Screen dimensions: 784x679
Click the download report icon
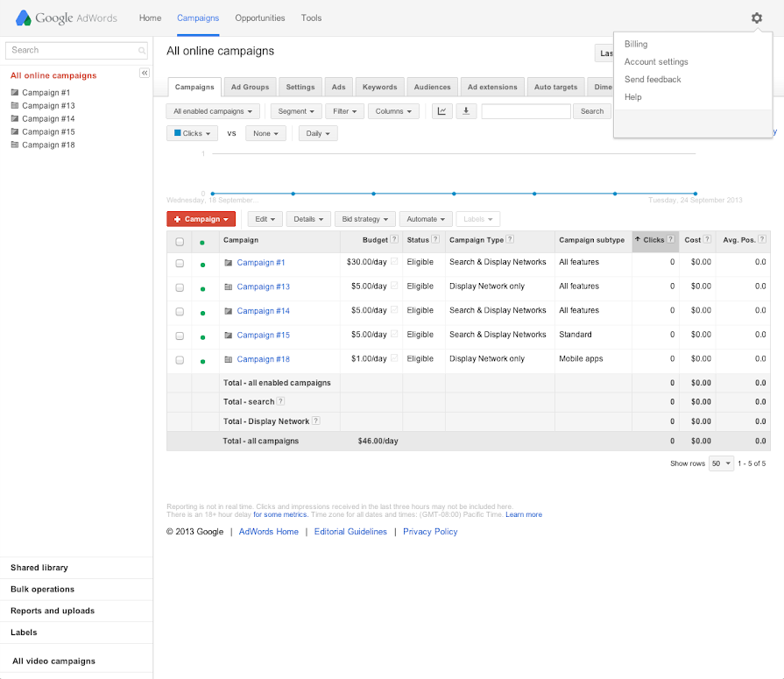[x=466, y=111]
